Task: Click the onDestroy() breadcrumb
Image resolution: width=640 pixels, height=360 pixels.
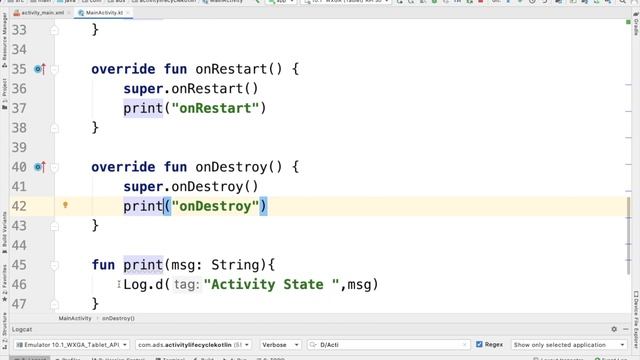Action: [x=118, y=318]
